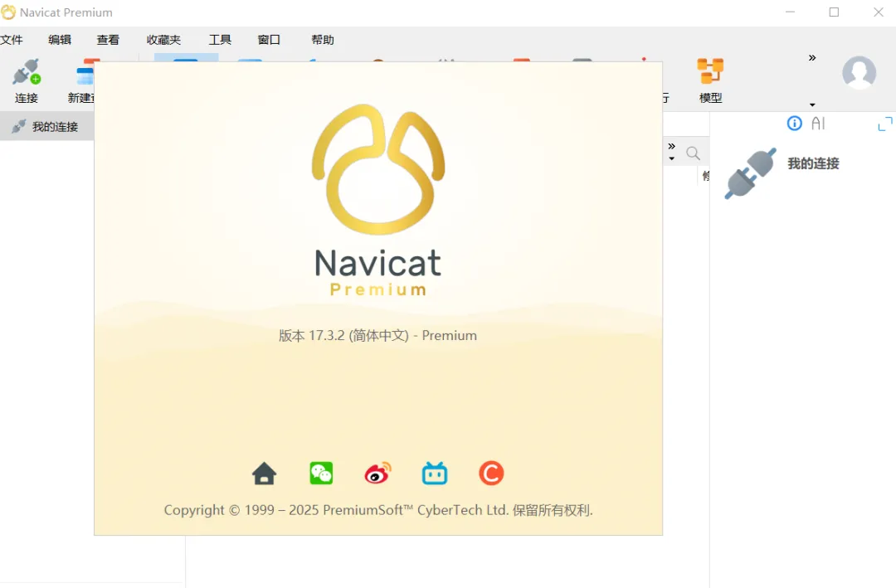
Task: Open the Model (模型) toolbar icon
Action: tap(710, 80)
